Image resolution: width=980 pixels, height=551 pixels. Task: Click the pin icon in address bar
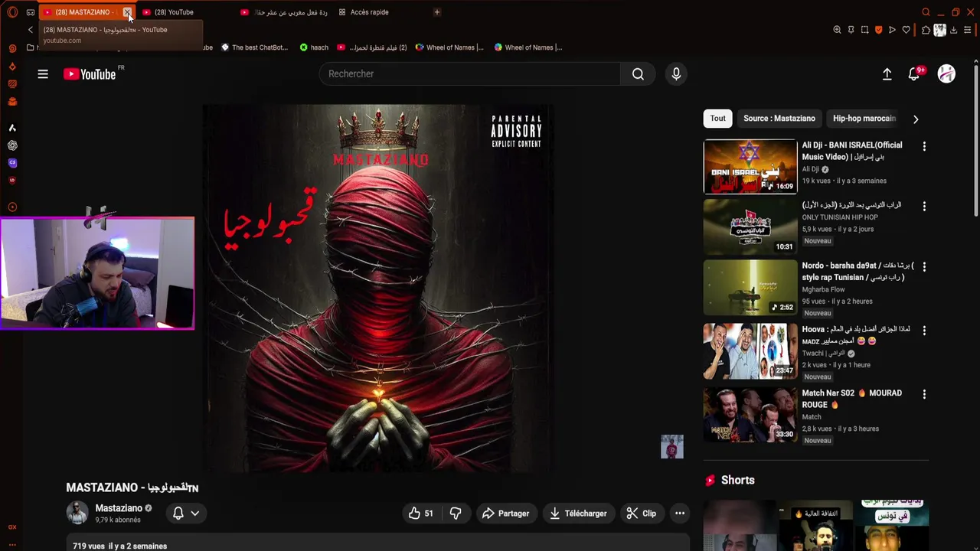click(851, 30)
